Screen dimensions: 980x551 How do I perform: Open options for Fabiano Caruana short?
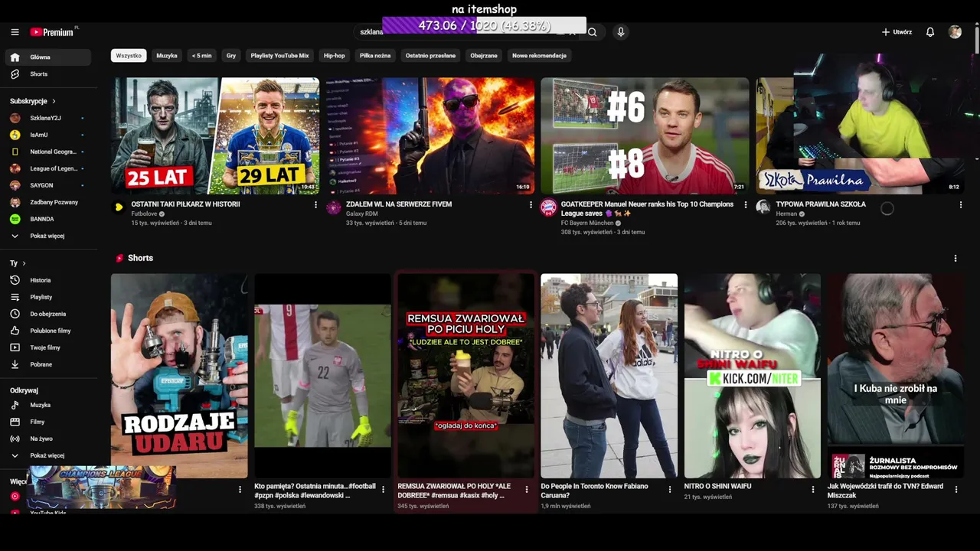click(670, 490)
